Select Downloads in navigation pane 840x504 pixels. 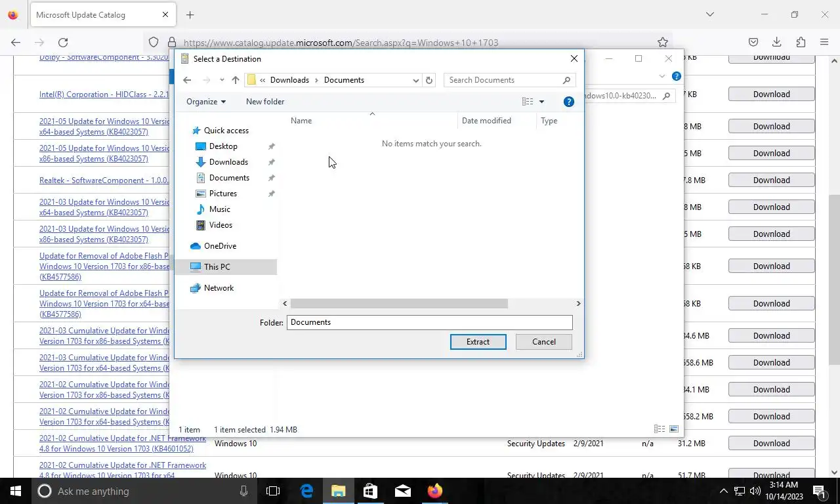[x=228, y=162]
